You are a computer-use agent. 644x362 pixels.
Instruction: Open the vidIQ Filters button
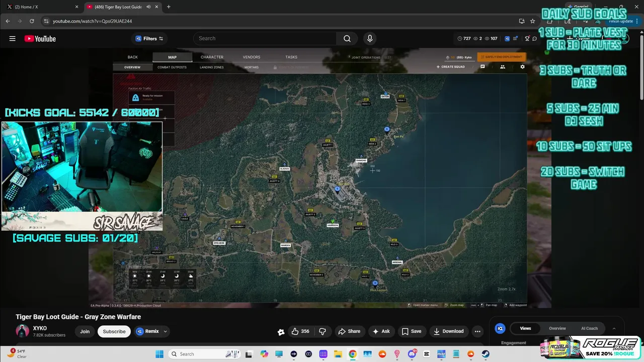(x=149, y=39)
